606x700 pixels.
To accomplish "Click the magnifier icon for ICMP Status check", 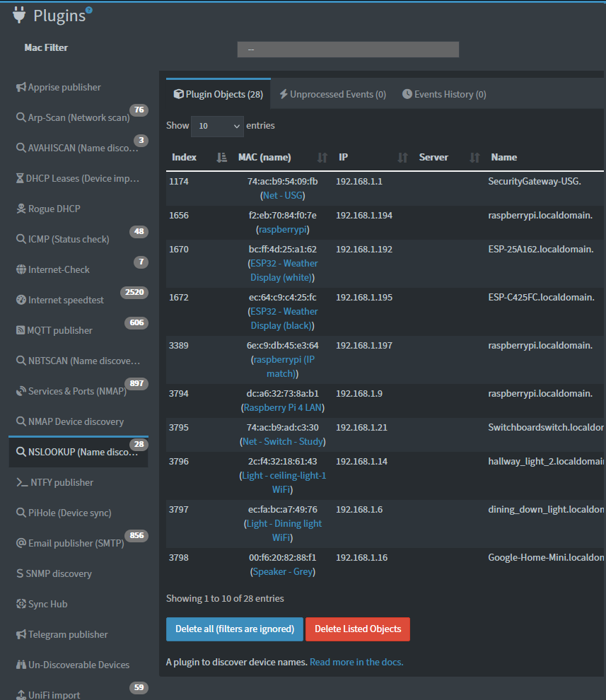I will click(x=21, y=239).
